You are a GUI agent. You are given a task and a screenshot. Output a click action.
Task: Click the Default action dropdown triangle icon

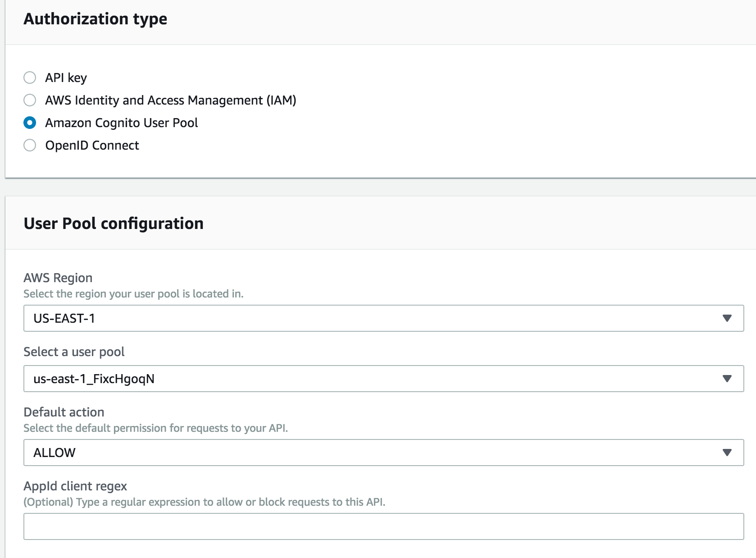click(727, 453)
